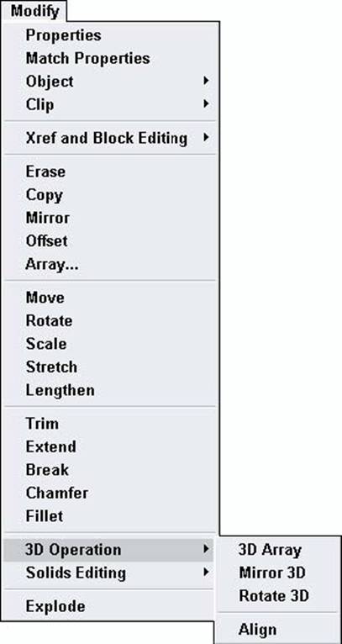Select Match Properties from Modify menu
The image size is (342, 644).
tap(109, 58)
